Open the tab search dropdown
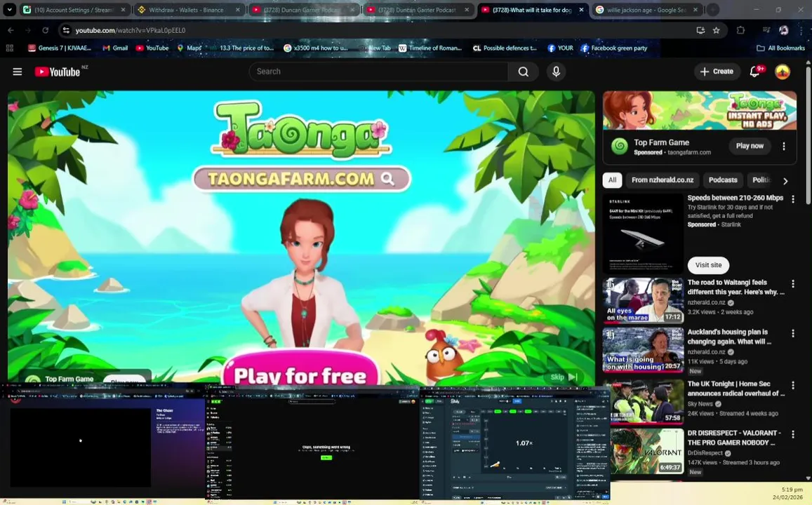Image resolution: width=812 pixels, height=505 pixels. coord(9,10)
